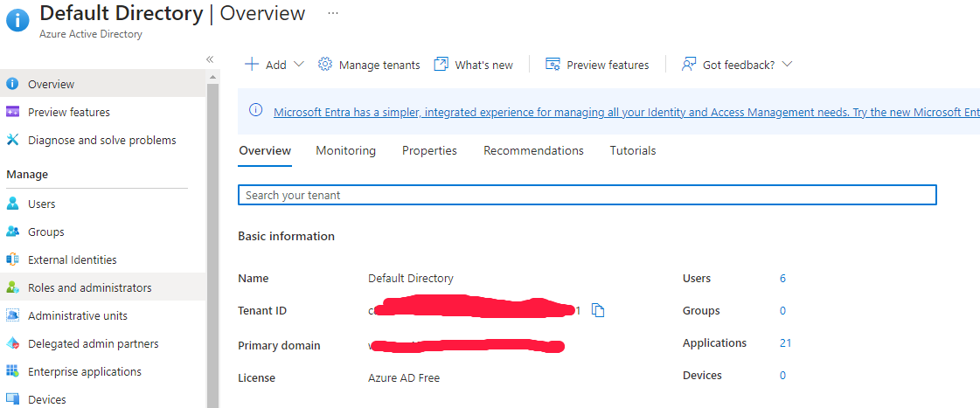Image resolution: width=980 pixels, height=408 pixels.
Task: Select the Overview tab
Action: 265,150
